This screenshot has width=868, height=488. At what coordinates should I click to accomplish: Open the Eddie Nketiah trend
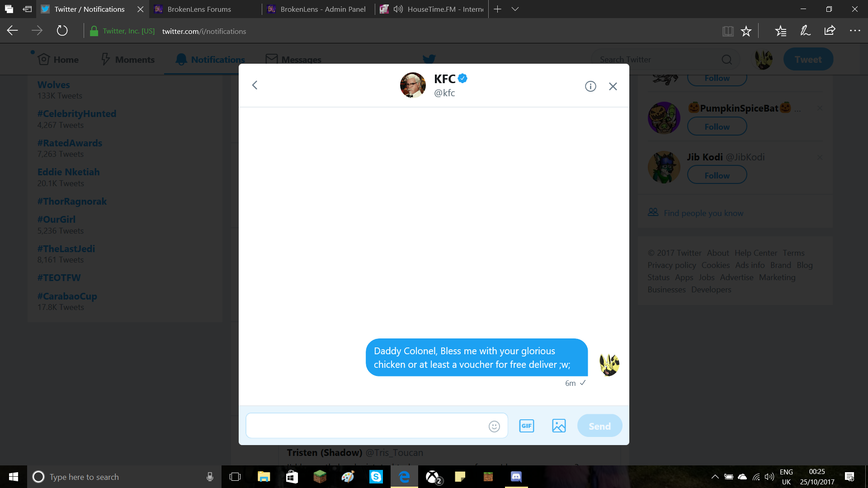(68, 172)
